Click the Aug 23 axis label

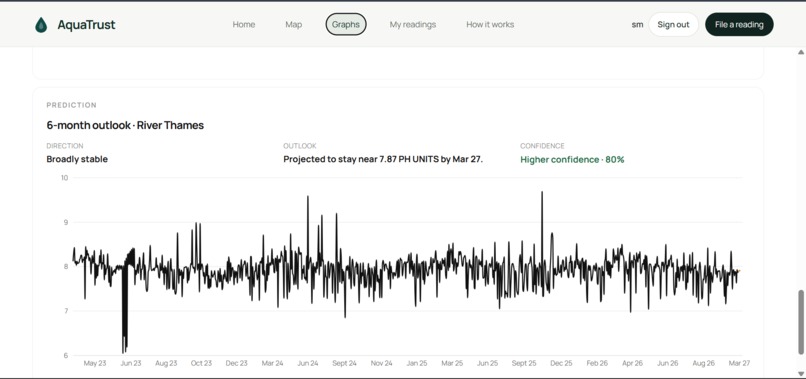(166, 363)
